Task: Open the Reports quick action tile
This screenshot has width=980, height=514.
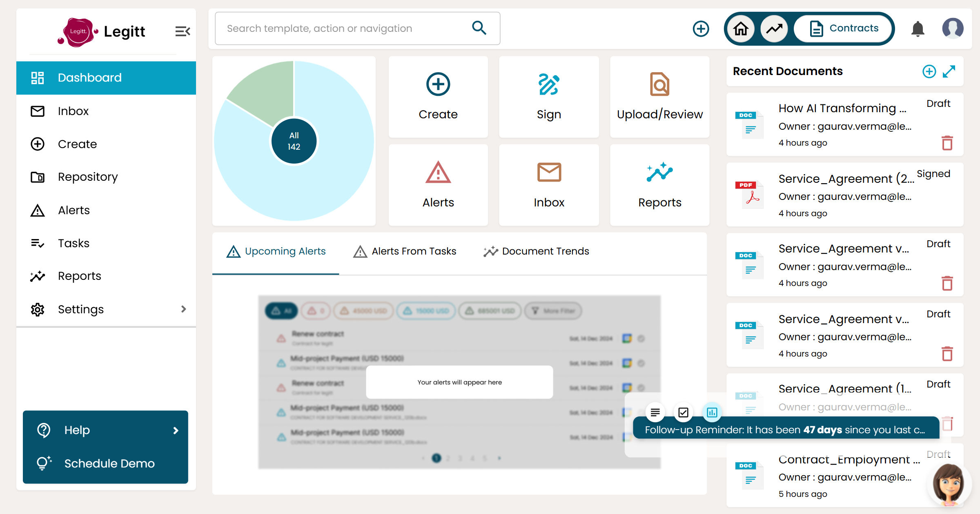Action: [x=660, y=185]
